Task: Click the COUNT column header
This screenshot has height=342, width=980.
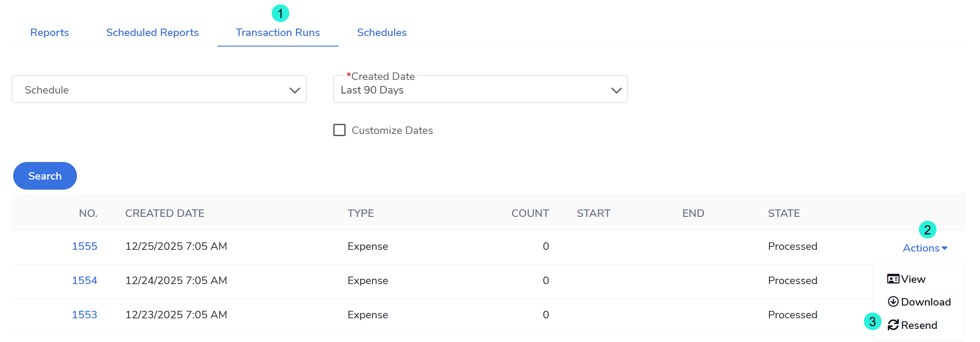Action: click(530, 213)
